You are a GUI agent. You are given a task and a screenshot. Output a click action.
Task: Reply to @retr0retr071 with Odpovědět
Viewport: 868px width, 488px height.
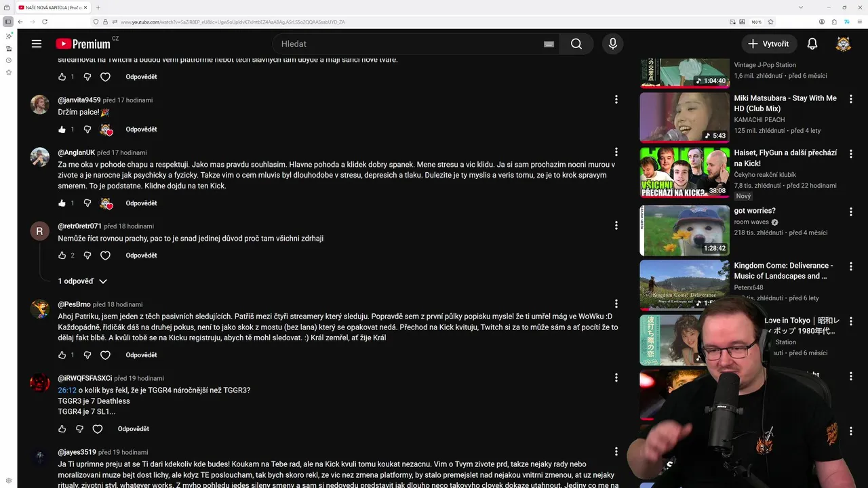pyautogui.click(x=141, y=256)
